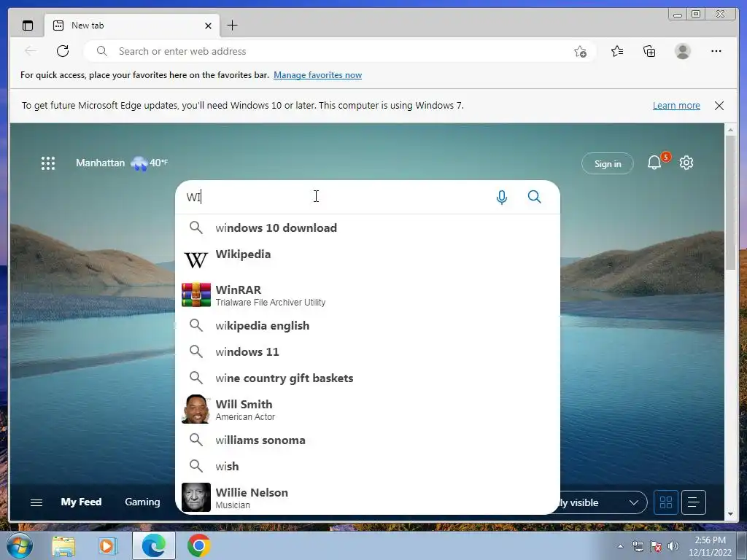Open the Favorites list icon

(617, 51)
